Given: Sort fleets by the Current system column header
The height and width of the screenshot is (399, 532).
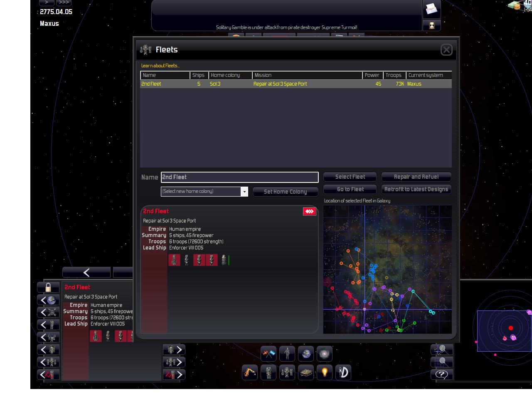Looking at the screenshot, I should (x=429, y=75).
